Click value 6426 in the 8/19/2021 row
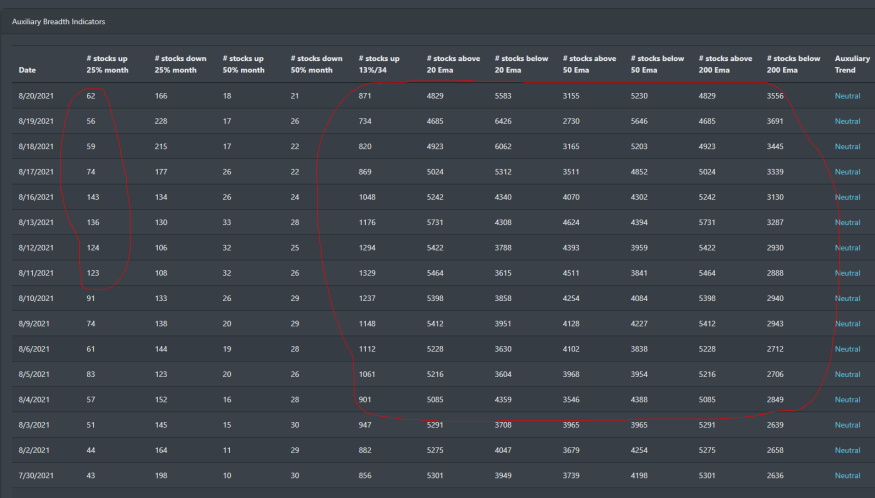 [x=503, y=121]
